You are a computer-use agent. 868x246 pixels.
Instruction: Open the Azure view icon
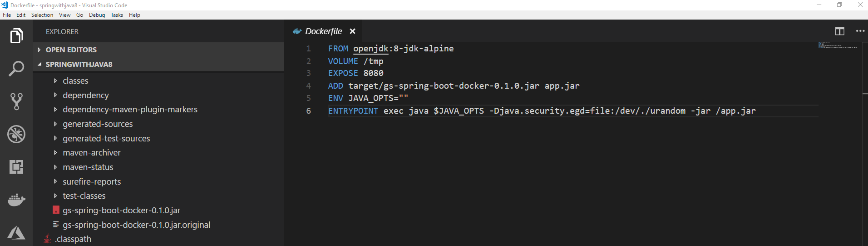(x=16, y=232)
